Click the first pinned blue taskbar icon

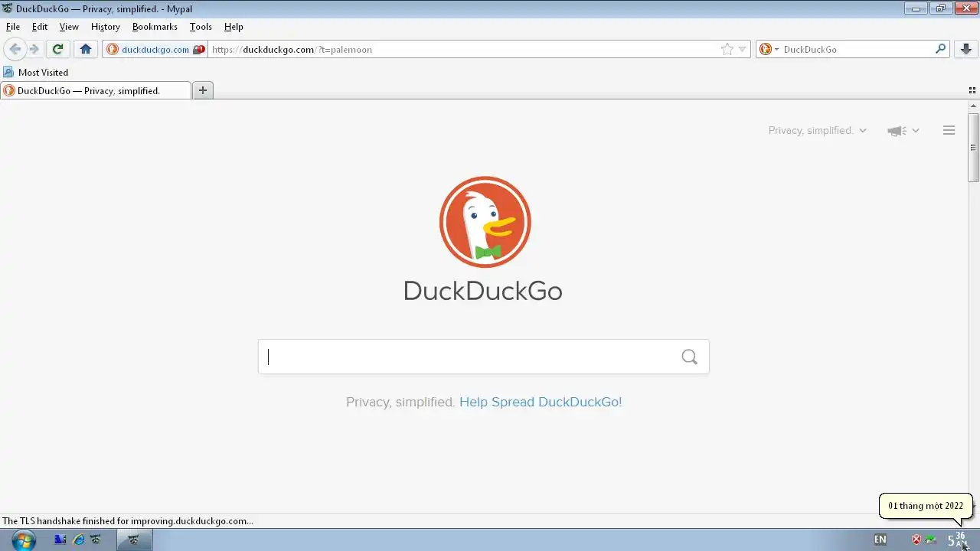[x=60, y=540]
